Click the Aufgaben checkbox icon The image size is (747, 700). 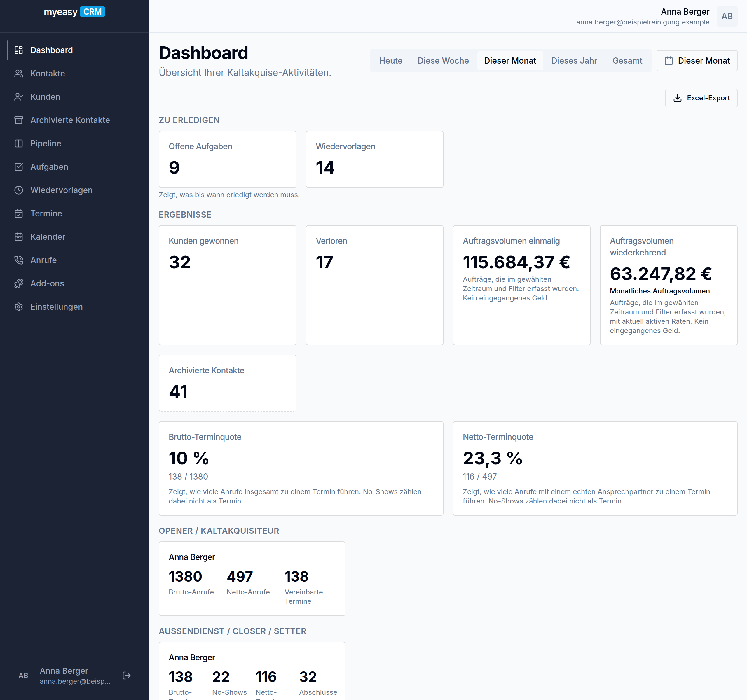(18, 167)
